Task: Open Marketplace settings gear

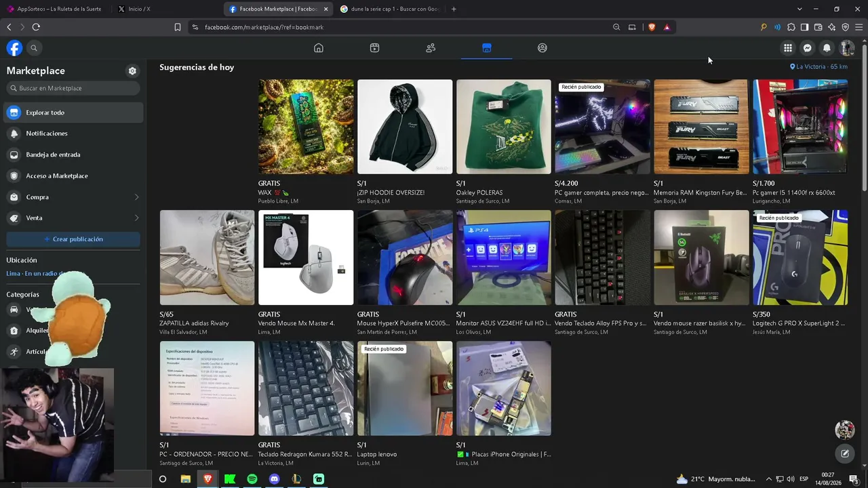Action: (132, 71)
